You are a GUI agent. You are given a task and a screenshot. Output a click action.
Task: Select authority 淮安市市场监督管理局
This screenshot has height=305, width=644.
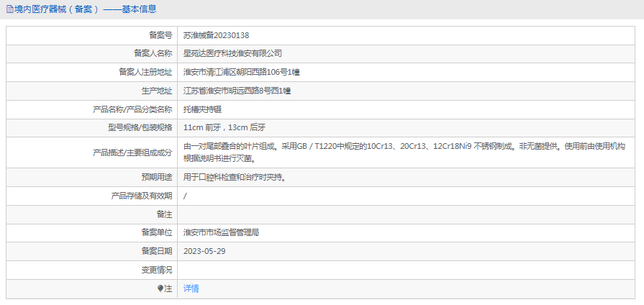tap(221, 233)
